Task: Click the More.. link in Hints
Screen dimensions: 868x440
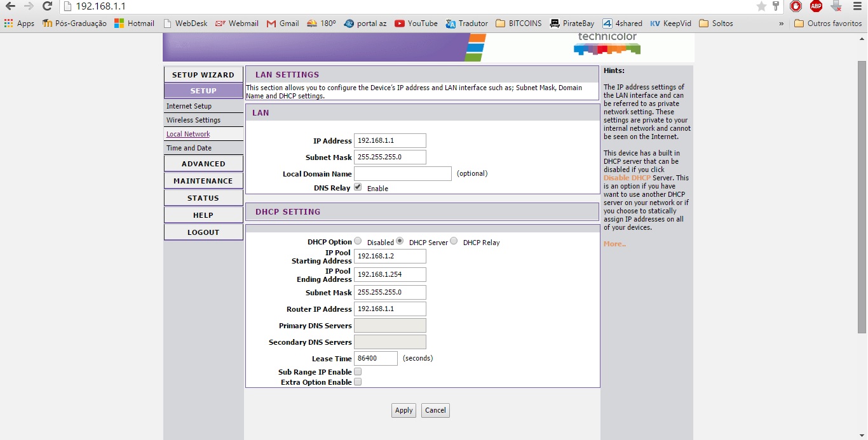Action: (x=614, y=244)
